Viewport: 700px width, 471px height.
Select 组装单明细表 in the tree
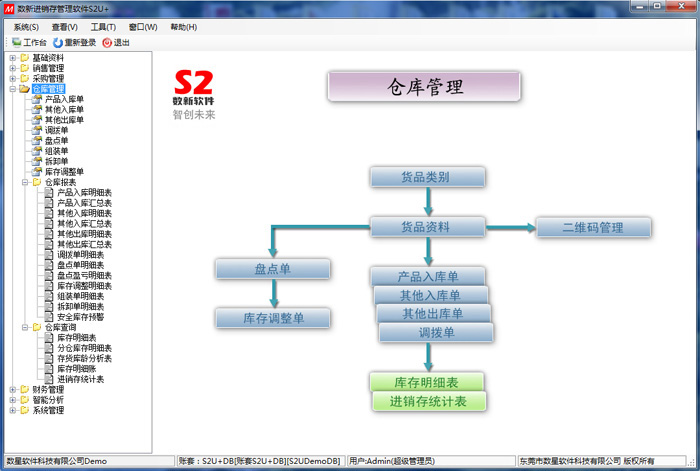tap(80, 296)
